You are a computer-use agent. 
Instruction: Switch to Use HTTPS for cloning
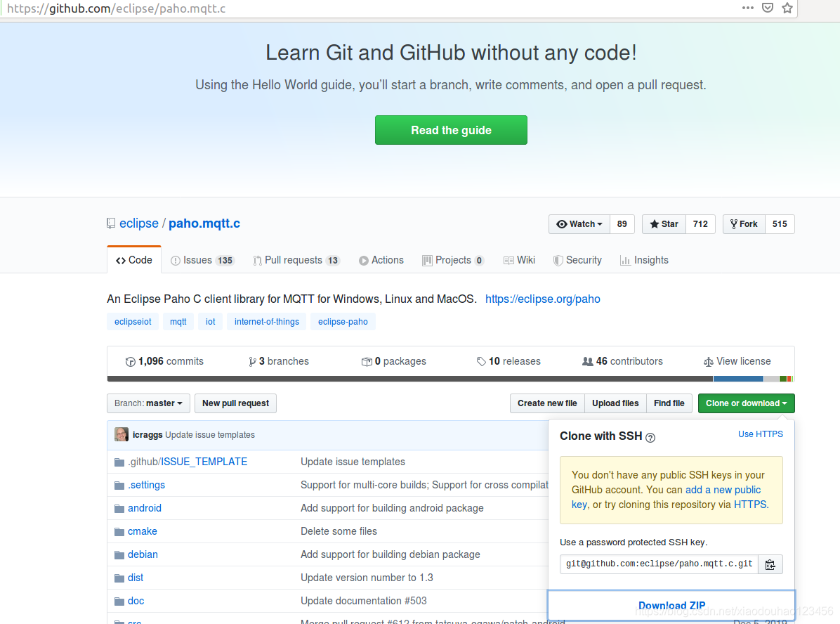coord(760,434)
